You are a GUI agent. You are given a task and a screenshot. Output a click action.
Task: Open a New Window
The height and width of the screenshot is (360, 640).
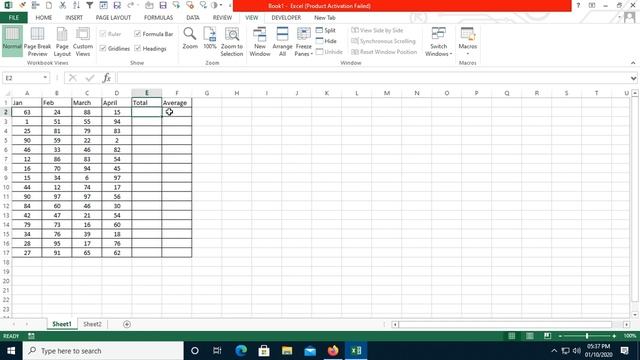(x=260, y=42)
